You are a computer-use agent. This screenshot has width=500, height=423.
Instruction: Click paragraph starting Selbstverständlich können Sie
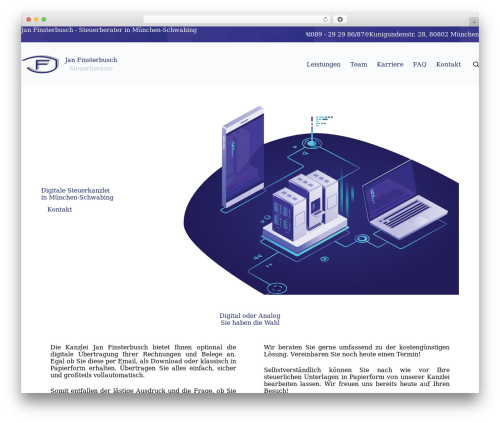(356, 380)
